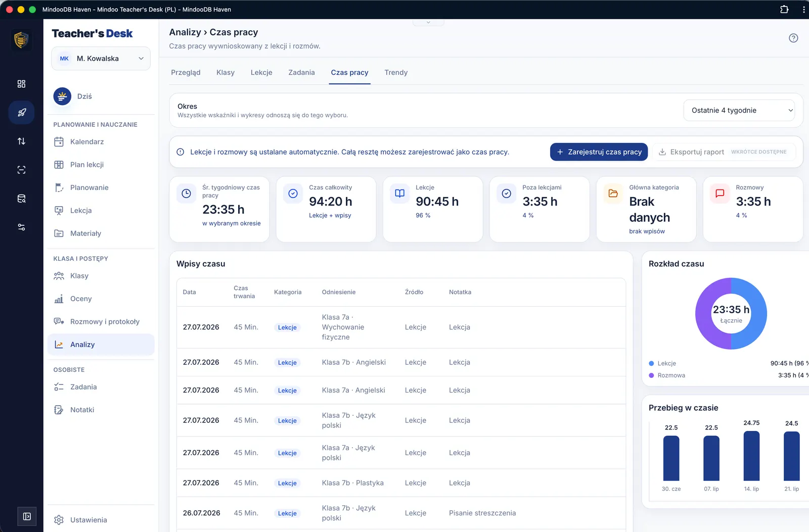Click the purple Rozmowa legend dot
The height and width of the screenshot is (532, 809).
pos(651,375)
